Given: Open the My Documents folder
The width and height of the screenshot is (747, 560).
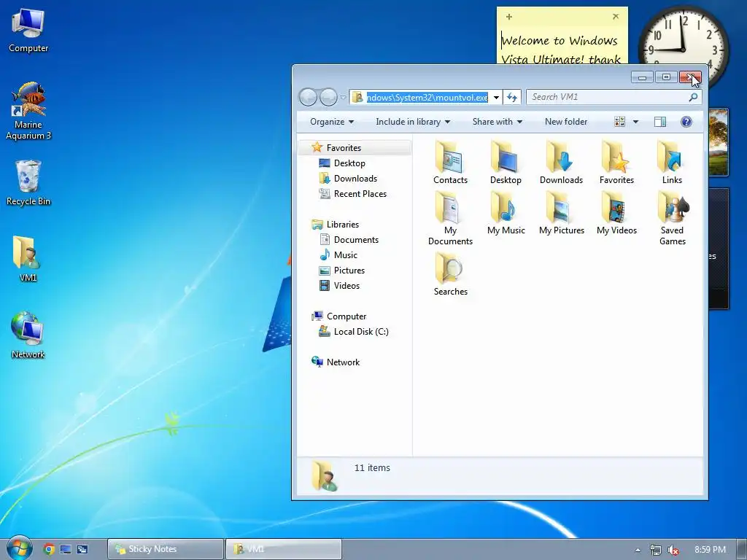Looking at the screenshot, I should point(450,218).
